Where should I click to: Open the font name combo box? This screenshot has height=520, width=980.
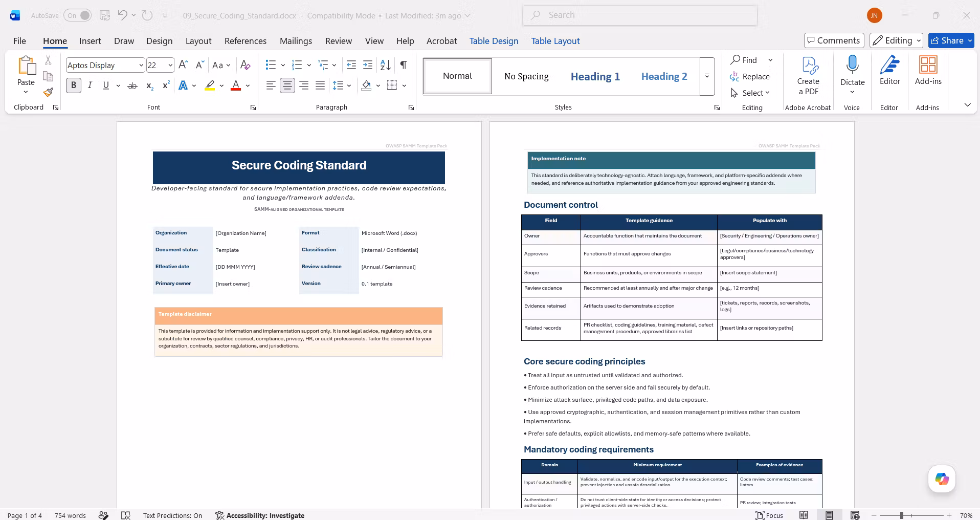[x=105, y=65]
